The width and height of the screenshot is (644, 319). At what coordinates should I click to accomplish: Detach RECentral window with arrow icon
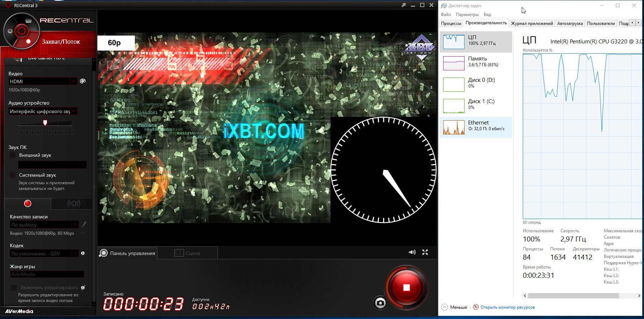[403, 5]
